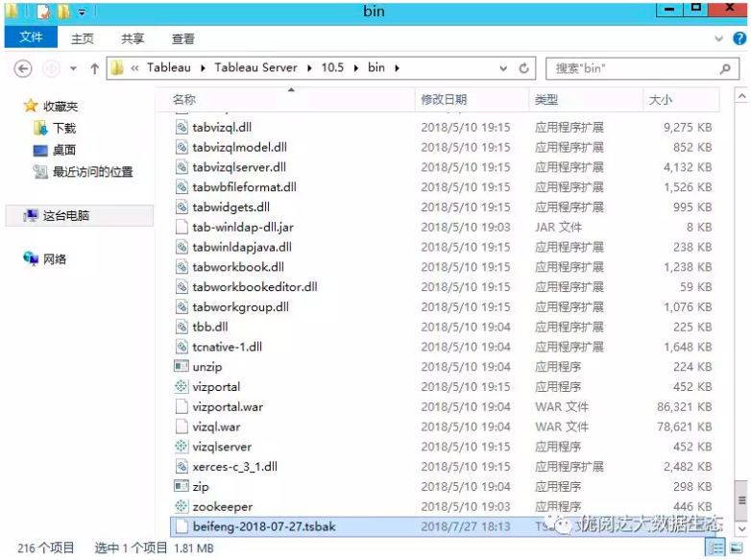The height and width of the screenshot is (560, 751).
Task: Click the xerces-c_3_1.dll file icon
Action: pyautogui.click(x=182, y=467)
